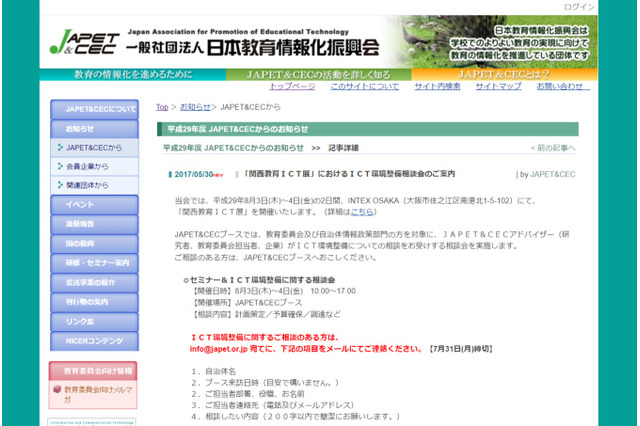The height and width of the screenshot is (426, 640).
Task: Open the 活動報告 sidebar menu
Action: (94, 224)
